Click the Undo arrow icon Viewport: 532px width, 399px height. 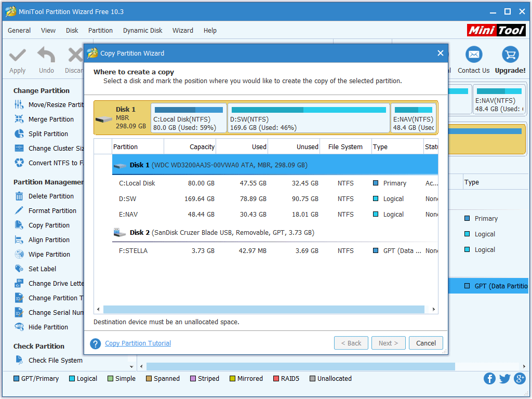[x=46, y=54]
